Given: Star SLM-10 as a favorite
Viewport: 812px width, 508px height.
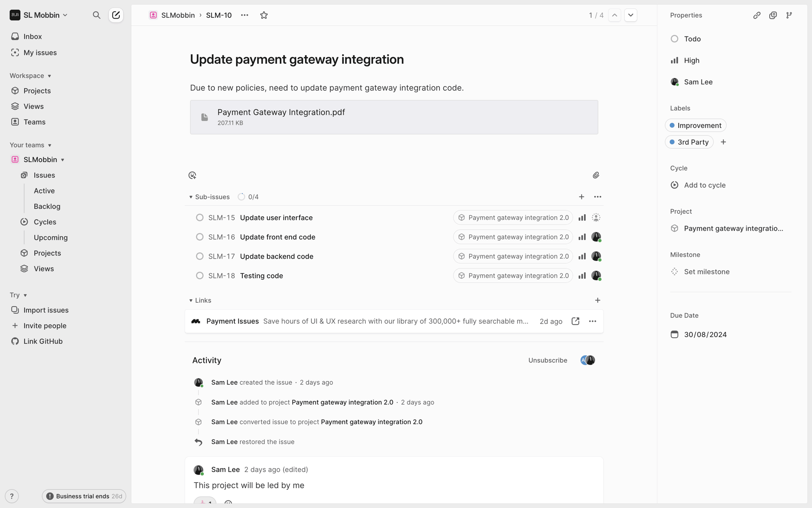Looking at the screenshot, I should click(x=264, y=15).
